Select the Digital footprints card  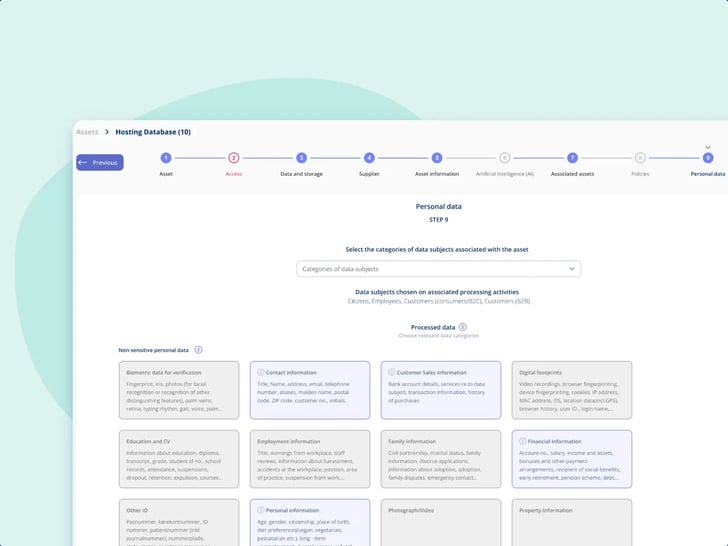(x=572, y=390)
